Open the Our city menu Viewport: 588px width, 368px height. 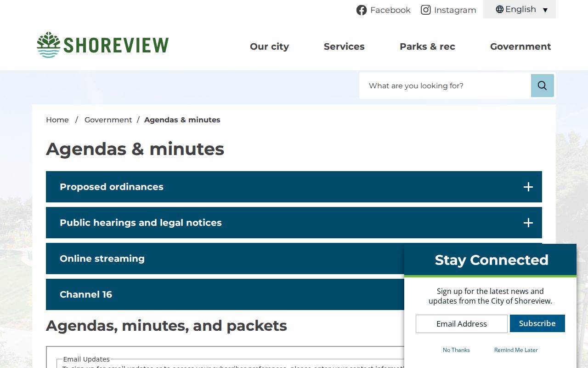[269, 46]
